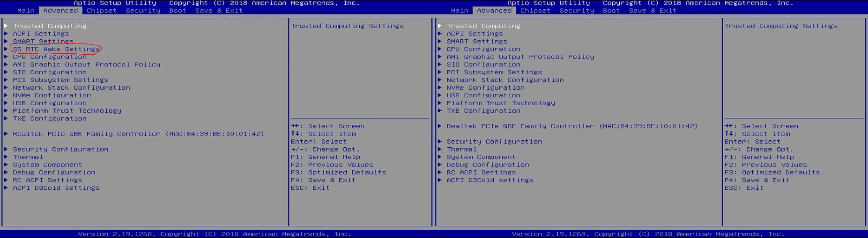Open CPU Configuration in right screen

pyautogui.click(x=483, y=49)
